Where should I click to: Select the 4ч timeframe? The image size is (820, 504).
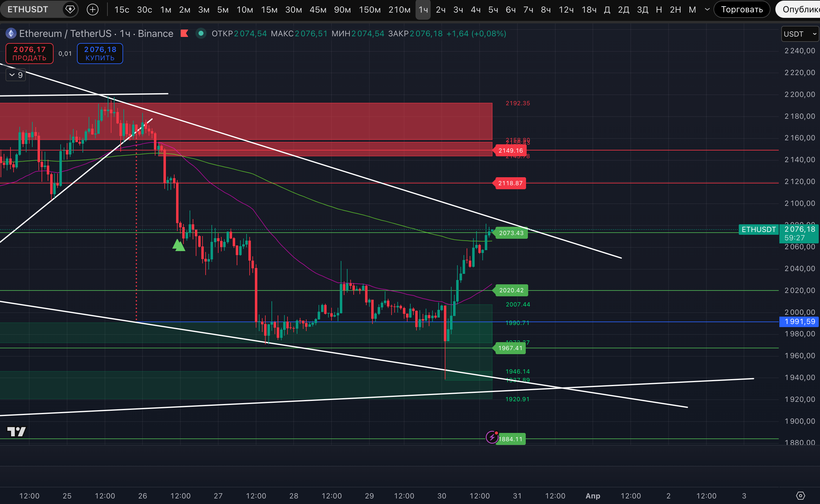click(476, 9)
